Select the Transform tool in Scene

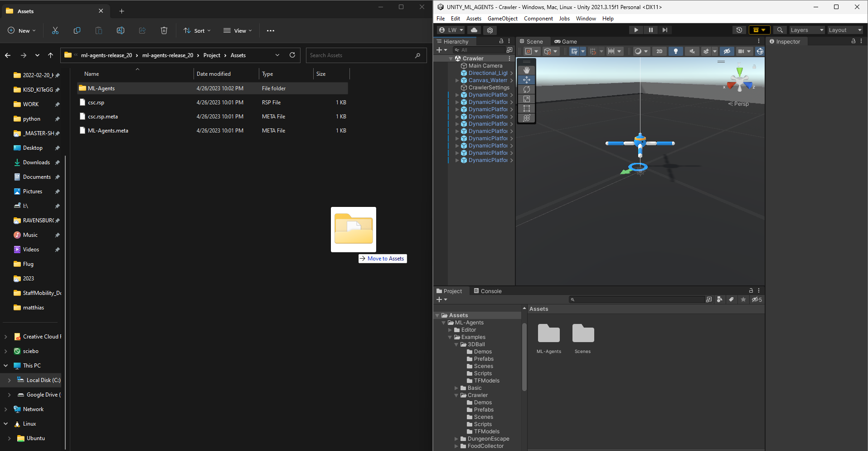(x=526, y=118)
